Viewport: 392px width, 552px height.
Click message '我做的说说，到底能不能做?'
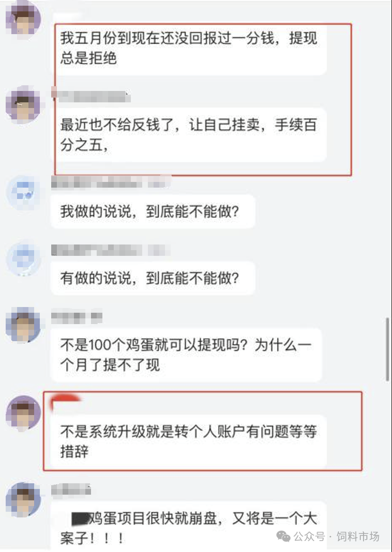tap(153, 212)
